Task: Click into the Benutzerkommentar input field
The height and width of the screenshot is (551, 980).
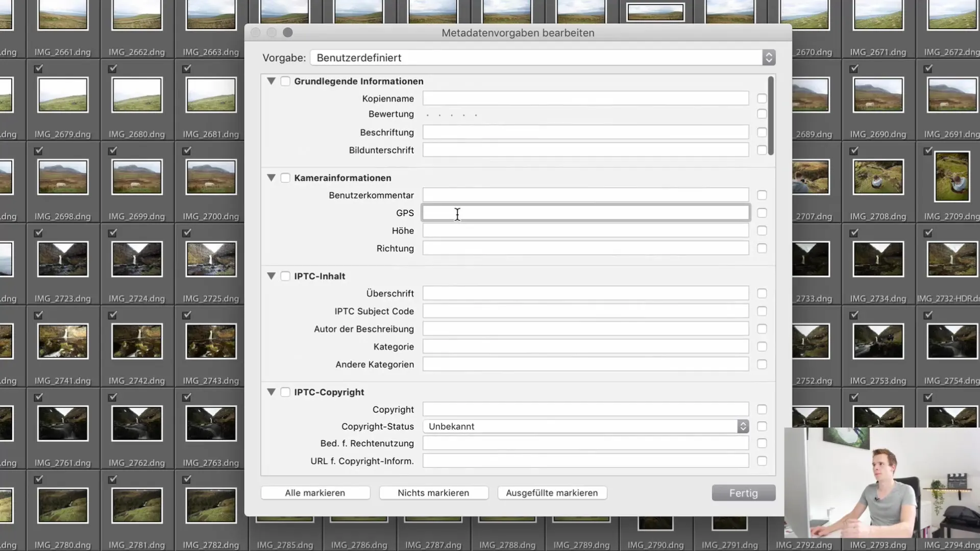Action: point(585,195)
